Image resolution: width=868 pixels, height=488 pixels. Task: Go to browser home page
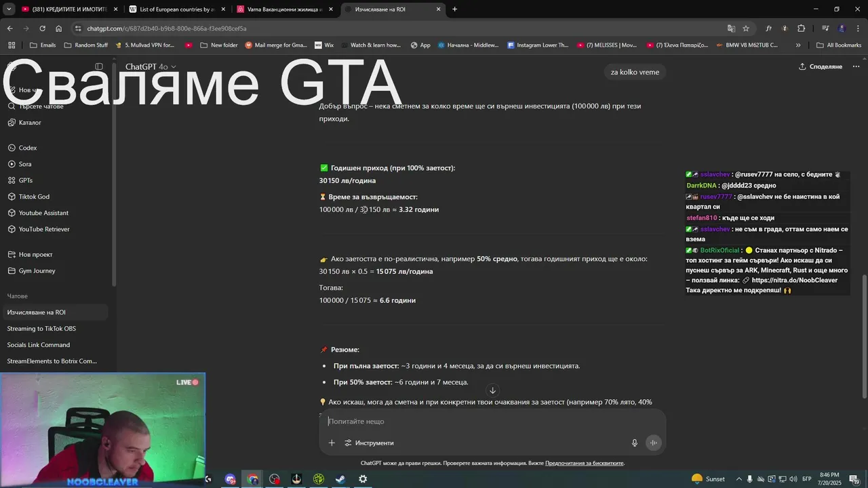click(58, 28)
